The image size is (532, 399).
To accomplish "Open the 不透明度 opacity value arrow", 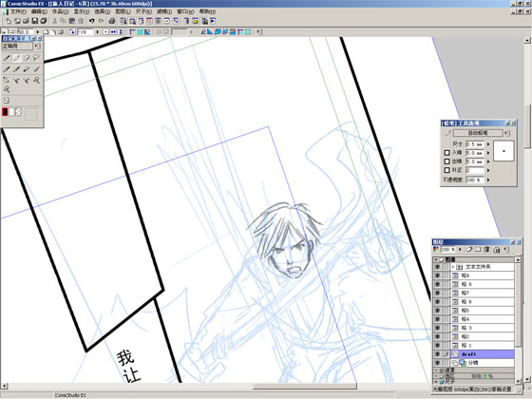I will point(488,180).
